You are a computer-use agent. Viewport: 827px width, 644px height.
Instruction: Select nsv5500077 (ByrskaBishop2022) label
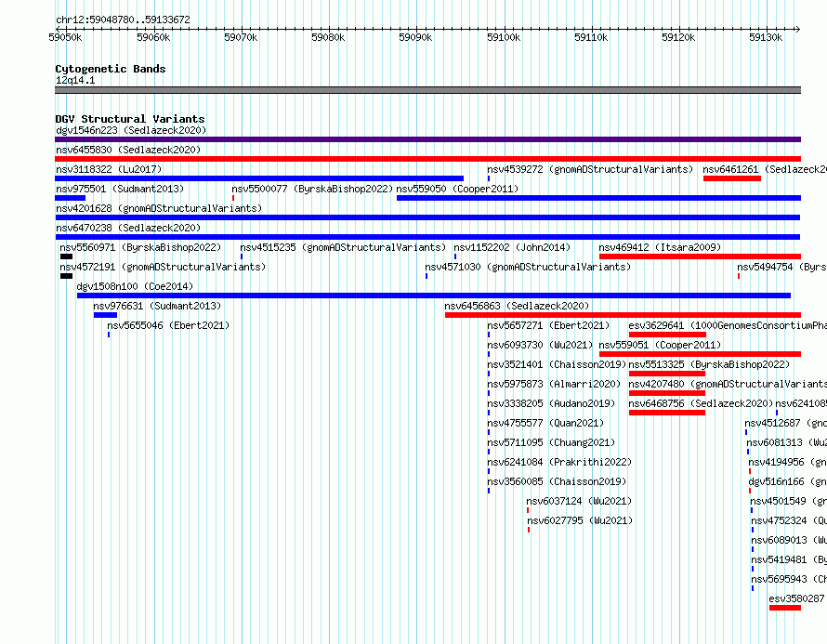[313, 189]
